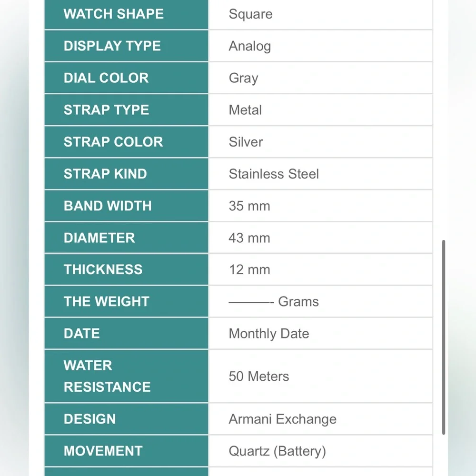Click THE WEIGHT label cell
The width and height of the screenshot is (476, 476).
[126, 301]
